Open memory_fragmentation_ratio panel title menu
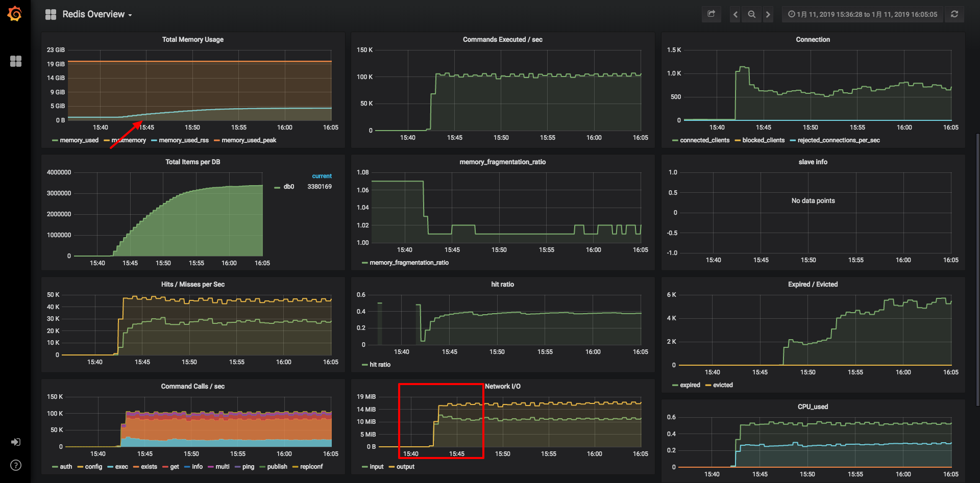 click(503, 162)
